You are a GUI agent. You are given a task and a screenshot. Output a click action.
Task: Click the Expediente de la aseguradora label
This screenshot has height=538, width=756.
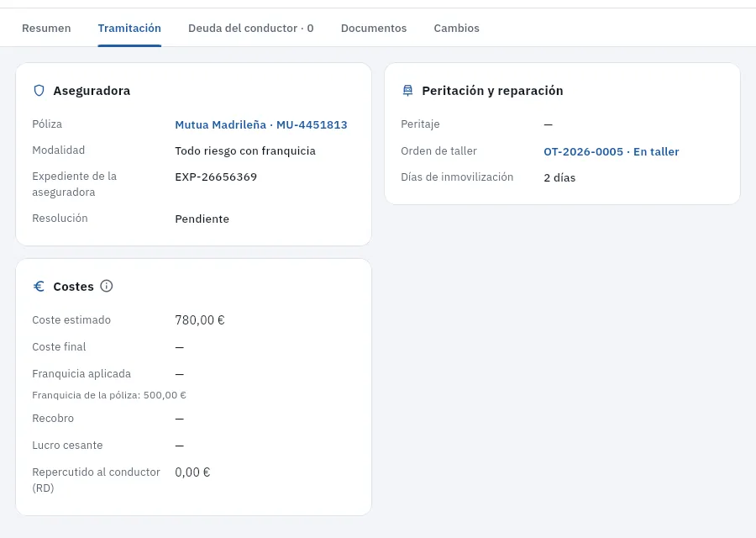tap(74, 184)
